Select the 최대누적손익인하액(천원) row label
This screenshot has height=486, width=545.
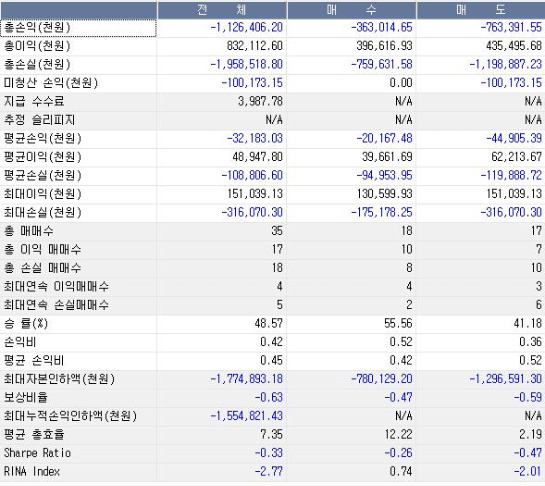[x=70, y=416]
